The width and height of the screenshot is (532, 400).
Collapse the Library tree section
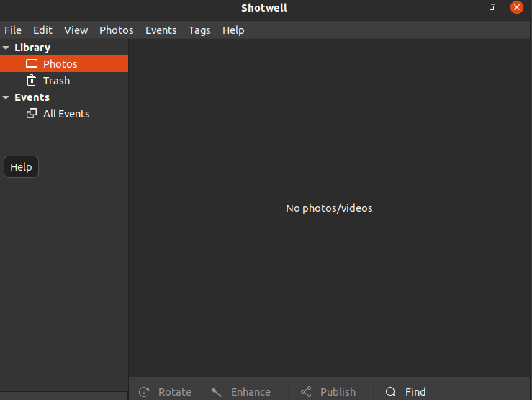pyautogui.click(x=6, y=48)
